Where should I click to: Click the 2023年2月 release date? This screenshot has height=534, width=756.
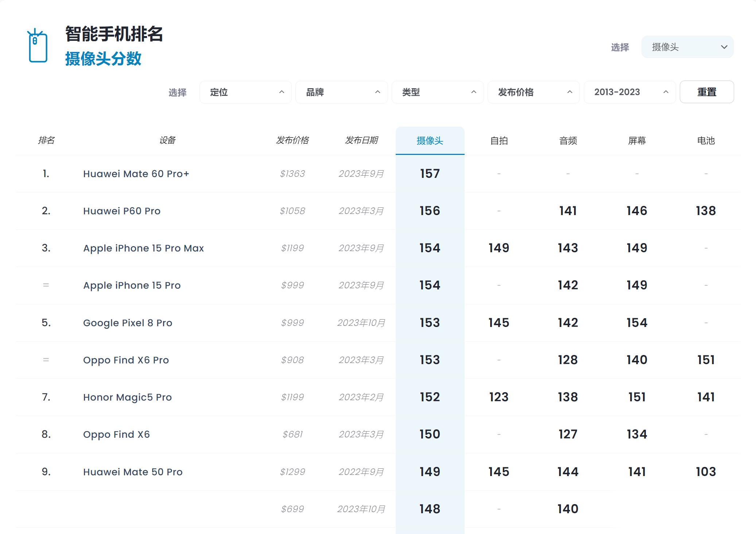[x=361, y=397]
